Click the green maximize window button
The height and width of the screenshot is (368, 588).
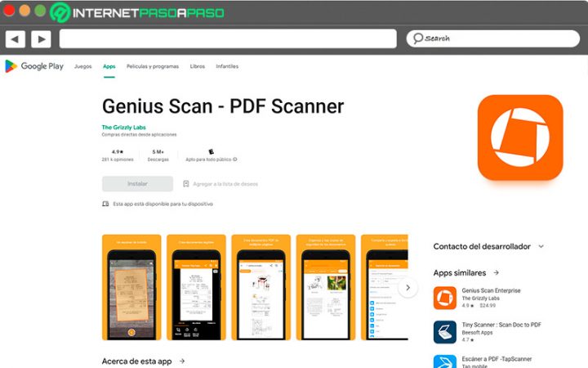click(x=40, y=11)
